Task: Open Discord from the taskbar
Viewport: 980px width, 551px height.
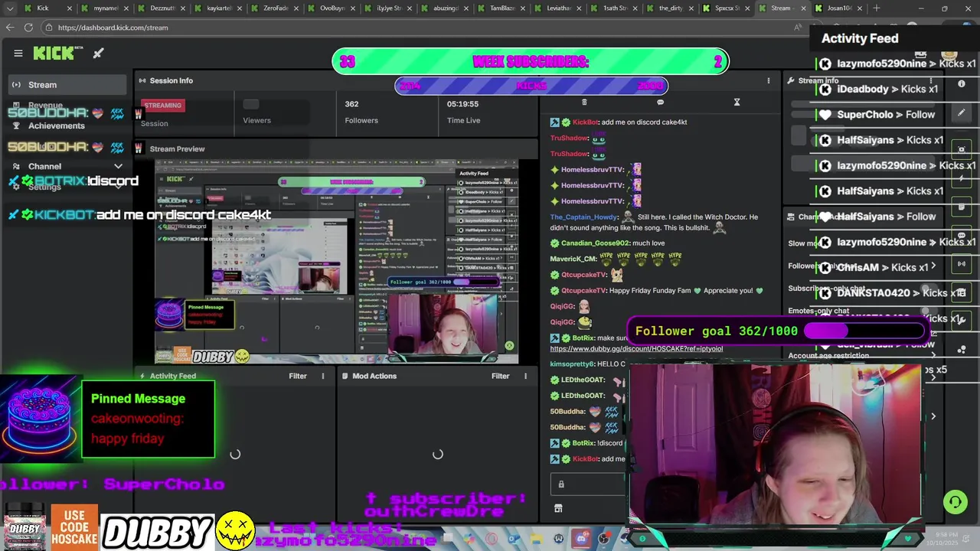Action: tap(581, 540)
